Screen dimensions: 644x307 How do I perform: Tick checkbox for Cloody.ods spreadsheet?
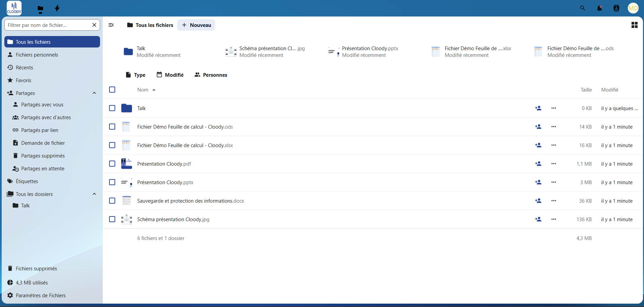[112, 127]
